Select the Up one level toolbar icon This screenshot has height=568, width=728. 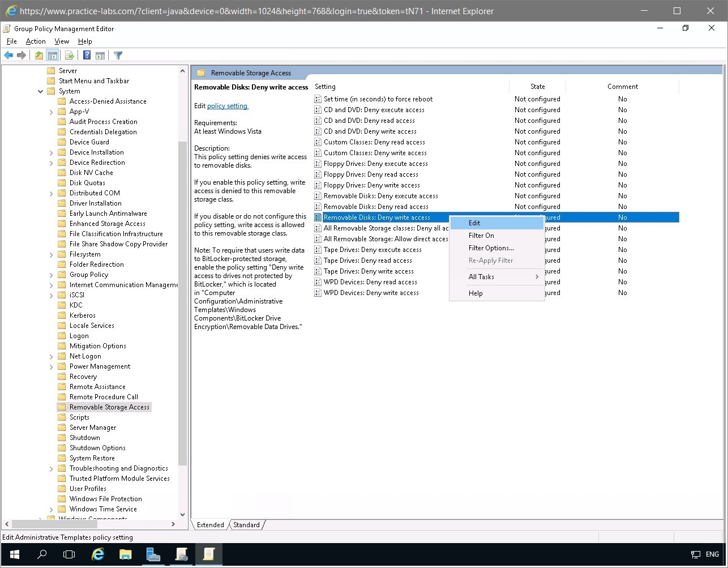coord(38,55)
